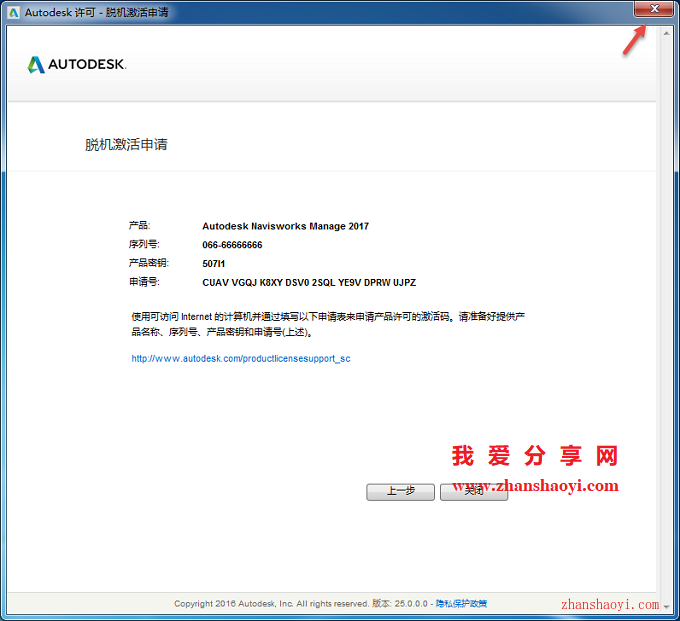Close the Autodesk license window
Image resolution: width=680 pixels, height=621 pixels.
tap(654, 9)
